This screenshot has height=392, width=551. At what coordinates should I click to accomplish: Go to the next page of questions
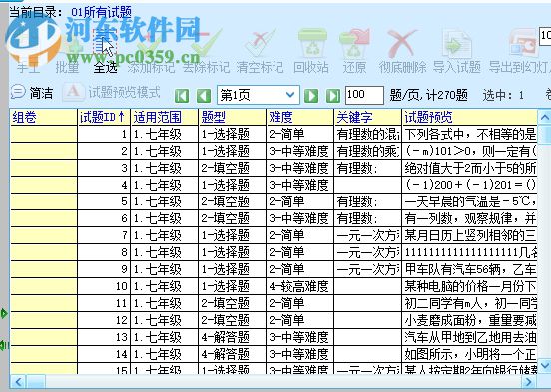[311, 95]
